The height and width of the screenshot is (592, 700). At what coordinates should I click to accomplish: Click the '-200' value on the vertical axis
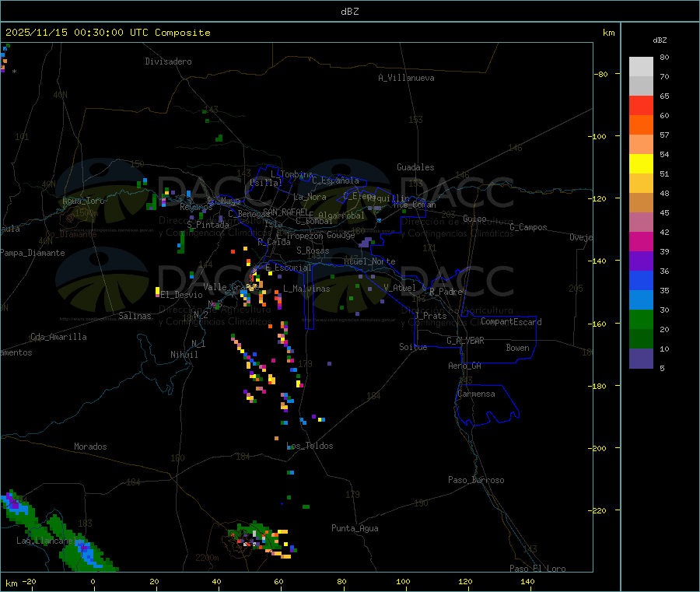[x=597, y=448]
